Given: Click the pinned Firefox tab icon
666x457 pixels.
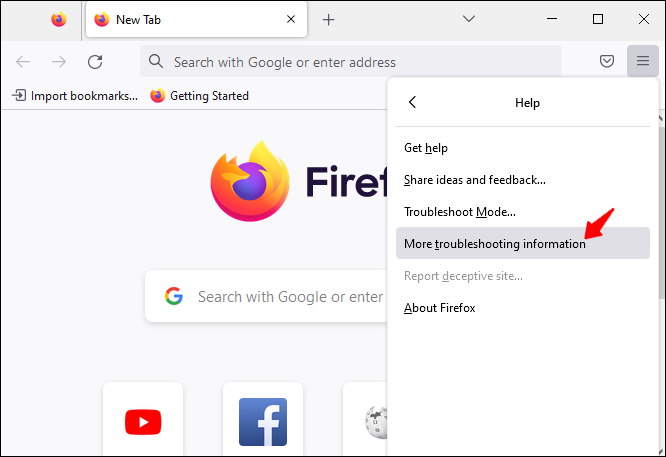Looking at the screenshot, I should [59, 20].
